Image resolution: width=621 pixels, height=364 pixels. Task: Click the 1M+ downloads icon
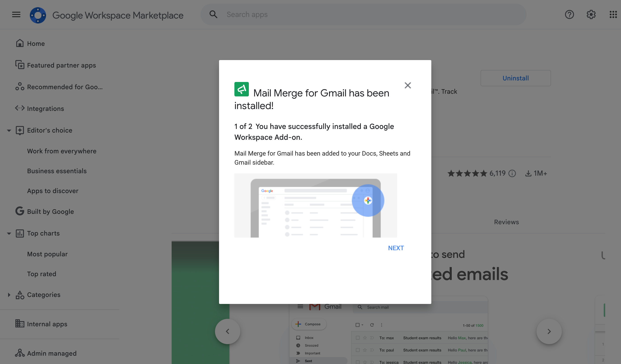(528, 173)
